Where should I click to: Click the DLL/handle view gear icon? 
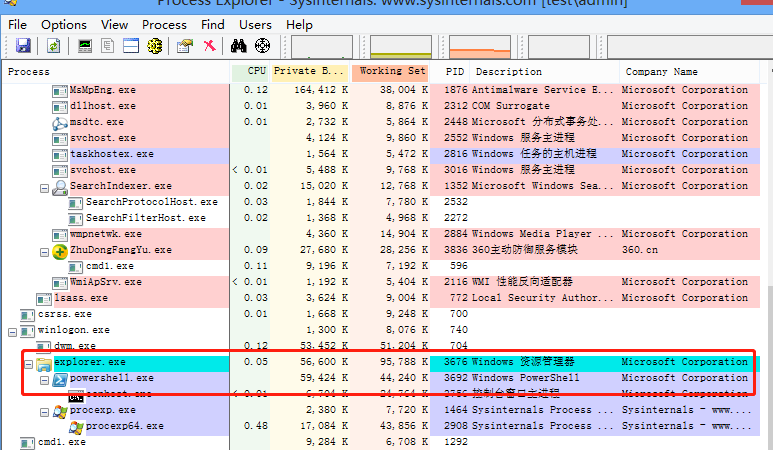[154, 46]
